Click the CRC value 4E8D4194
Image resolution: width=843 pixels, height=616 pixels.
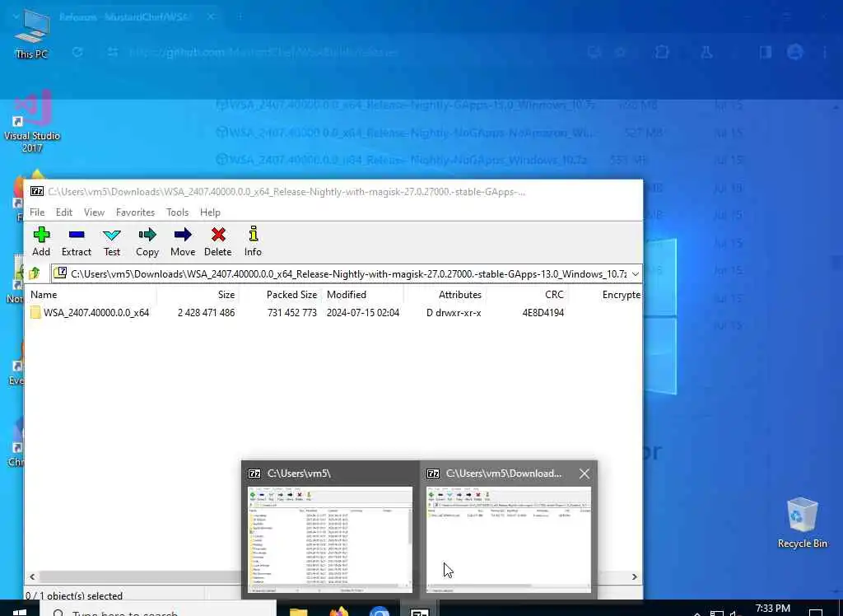(x=543, y=313)
